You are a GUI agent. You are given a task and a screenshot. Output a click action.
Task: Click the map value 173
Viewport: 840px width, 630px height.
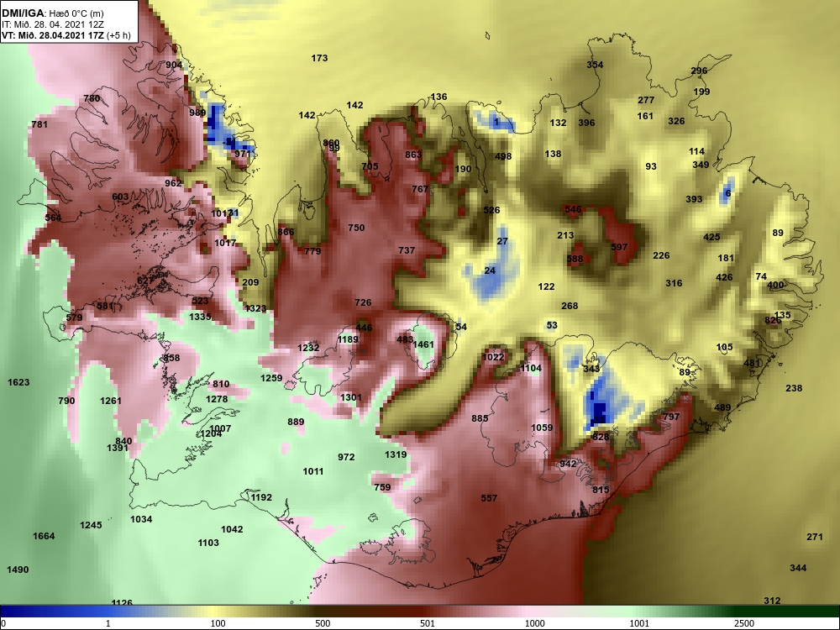(x=319, y=58)
